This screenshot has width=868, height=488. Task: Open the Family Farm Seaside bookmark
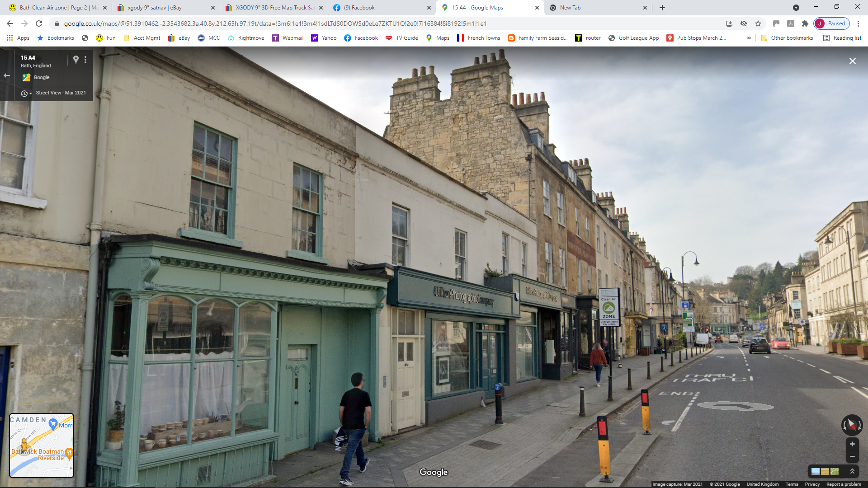pyautogui.click(x=538, y=38)
